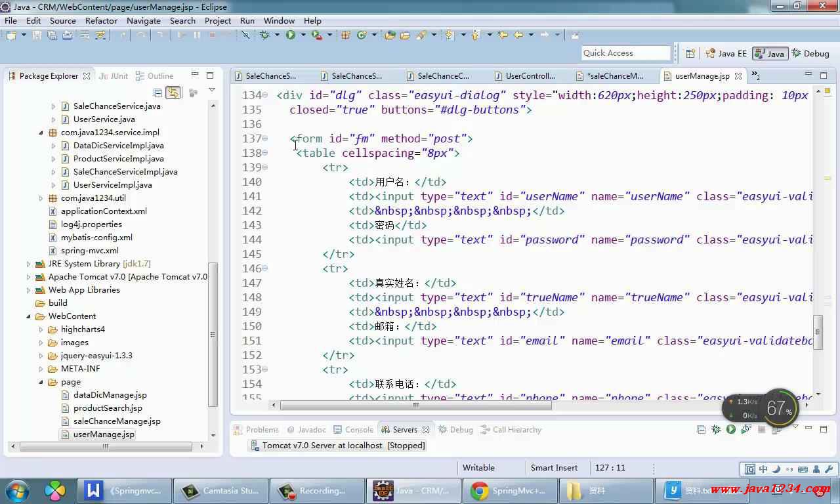
Task: Switch to the UserControll... editor tab
Action: [x=530, y=76]
